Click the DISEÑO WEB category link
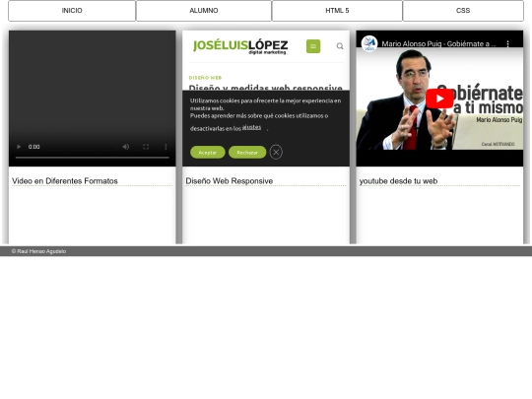 pyautogui.click(x=205, y=78)
